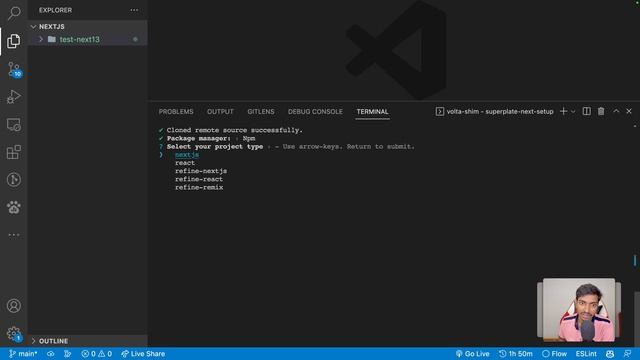Click the git graph icon in status bar
The width and height of the screenshot is (640, 360).
pyautogui.click(x=67, y=354)
